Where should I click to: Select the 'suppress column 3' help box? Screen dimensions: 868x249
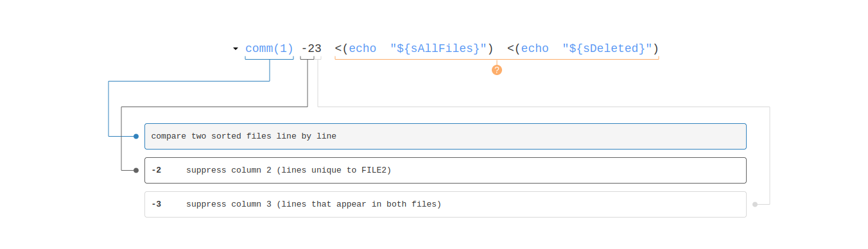click(x=446, y=204)
